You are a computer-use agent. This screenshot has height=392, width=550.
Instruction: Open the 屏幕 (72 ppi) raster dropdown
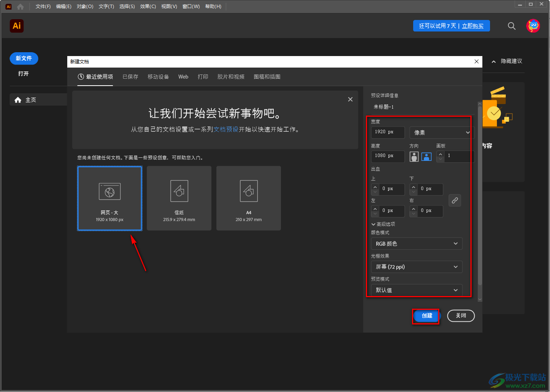416,267
